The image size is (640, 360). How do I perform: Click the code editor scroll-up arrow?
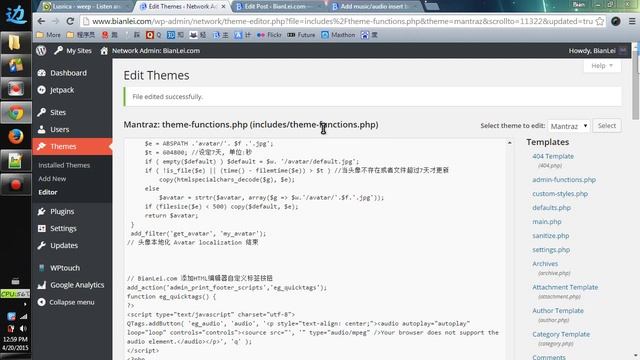tap(509, 143)
